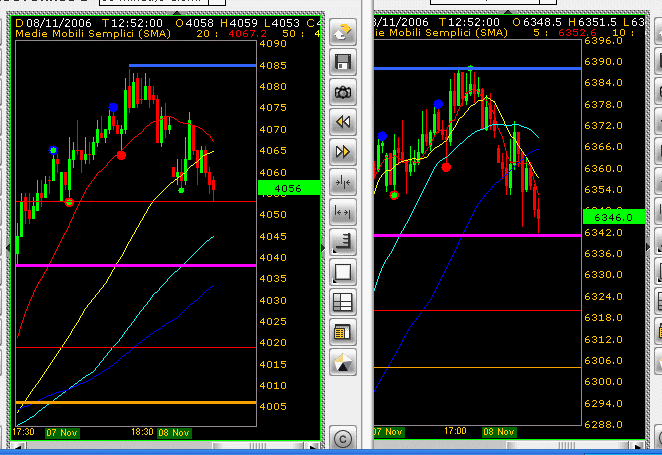Open the yellow data table icon

pos(342,332)
